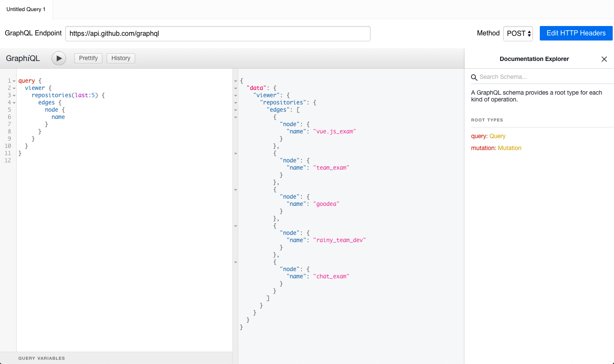
Task: Fold the "data" object in results
Action: (x=235, y=88)
